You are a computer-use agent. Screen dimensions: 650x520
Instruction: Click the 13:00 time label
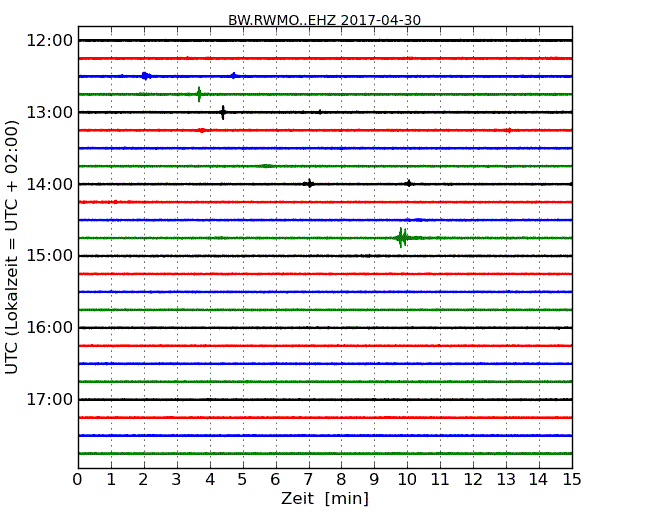[49, 112]
